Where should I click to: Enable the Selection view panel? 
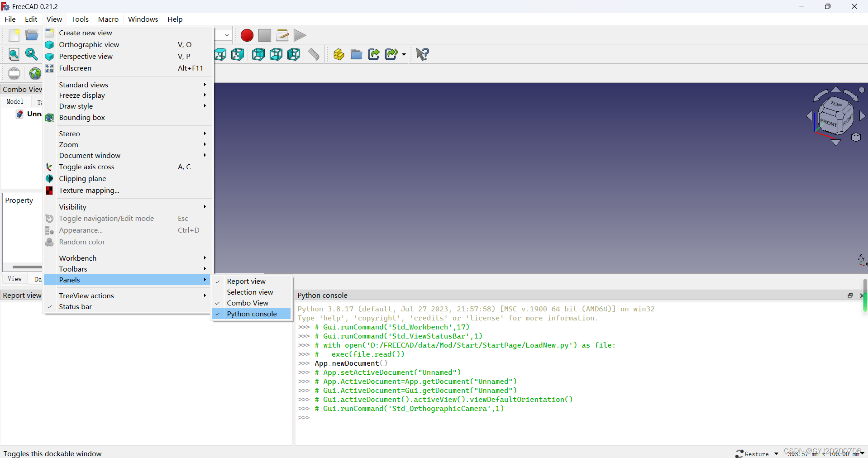[x=249, y=292]
